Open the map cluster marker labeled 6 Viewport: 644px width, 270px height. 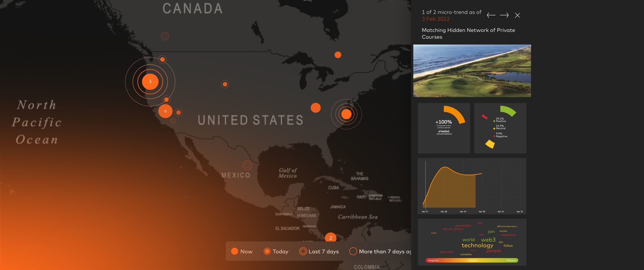[165, 111]
